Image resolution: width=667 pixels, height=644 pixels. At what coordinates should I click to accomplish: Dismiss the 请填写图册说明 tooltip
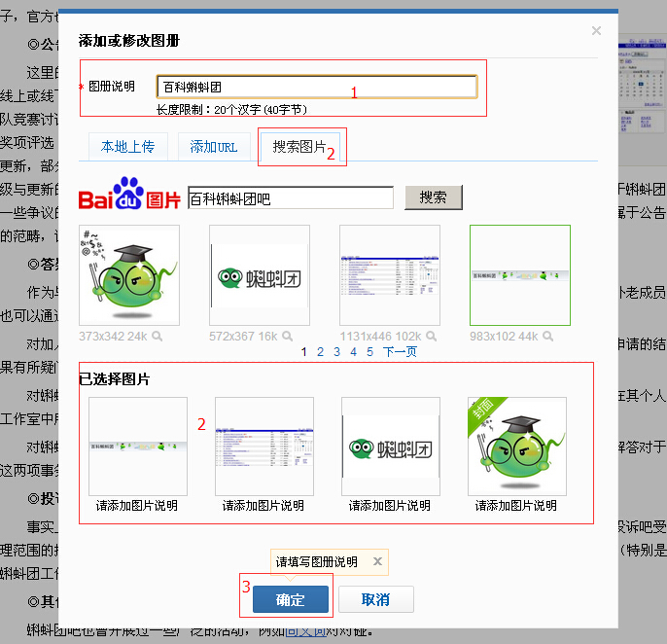[377, 561]
